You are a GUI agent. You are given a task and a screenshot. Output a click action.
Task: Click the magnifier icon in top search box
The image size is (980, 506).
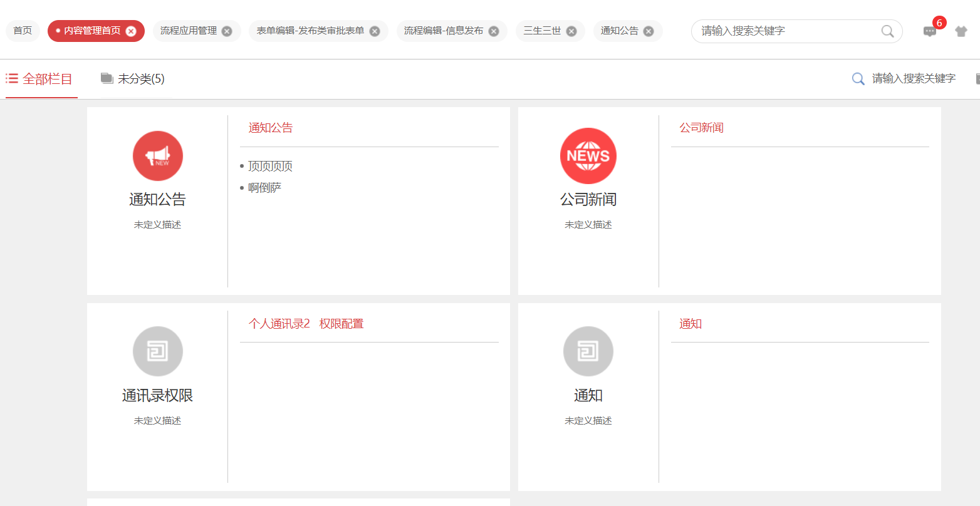(x=888, y=31)
